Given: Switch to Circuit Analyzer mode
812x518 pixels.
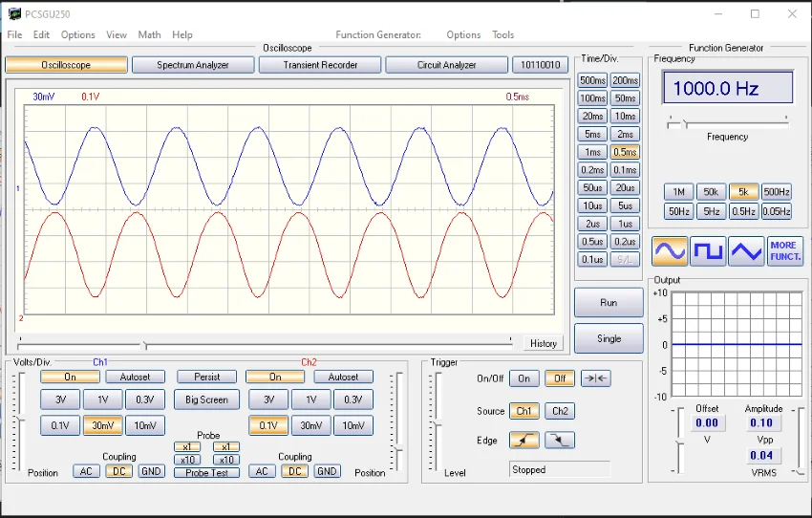Looking at the screenshot, I should (448, 65).
